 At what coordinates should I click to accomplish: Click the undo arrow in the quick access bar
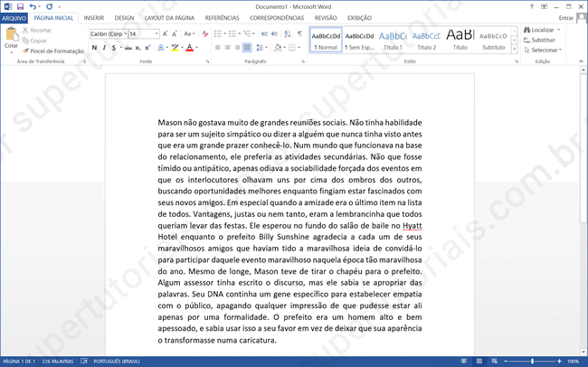(x=33, y=6)
